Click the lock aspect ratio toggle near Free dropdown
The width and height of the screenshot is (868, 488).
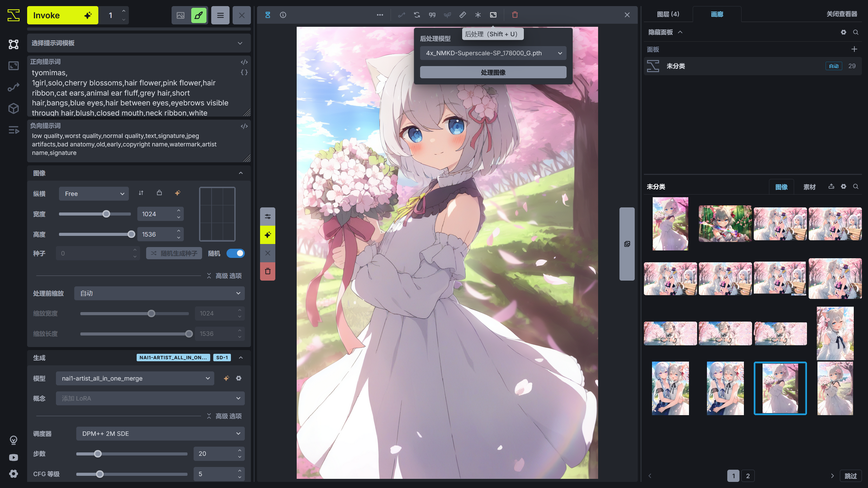pos(159,193)
